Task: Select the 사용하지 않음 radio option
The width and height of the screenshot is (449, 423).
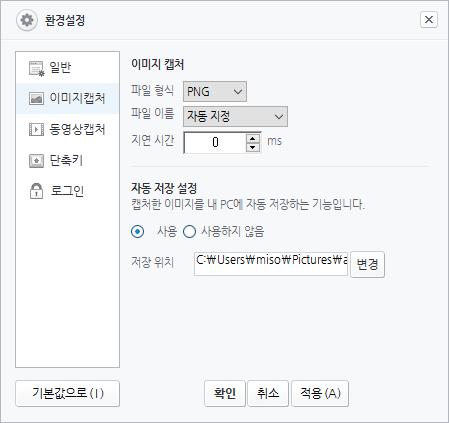Action: 189,231
